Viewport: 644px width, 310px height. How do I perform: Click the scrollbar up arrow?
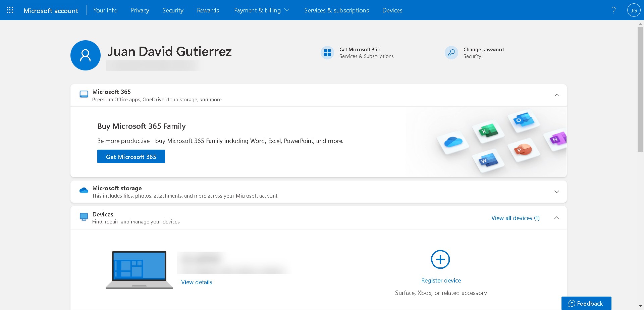640,24
